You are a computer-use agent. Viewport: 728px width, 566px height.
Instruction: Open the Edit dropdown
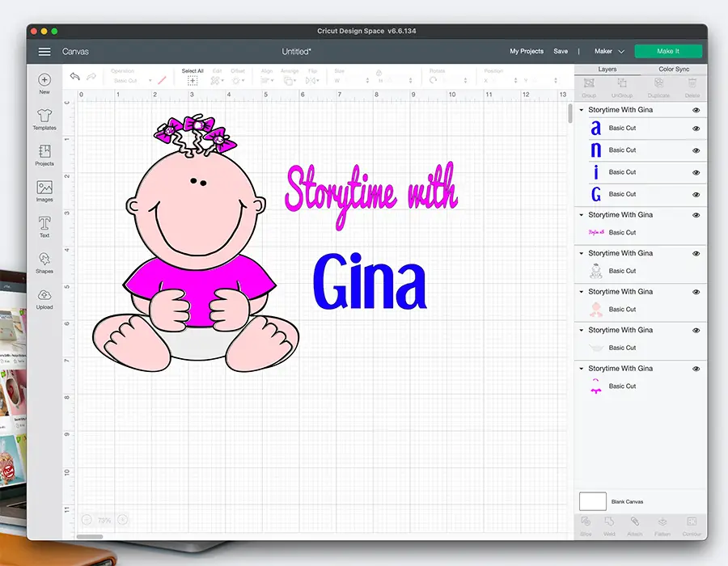pos(217,81)
